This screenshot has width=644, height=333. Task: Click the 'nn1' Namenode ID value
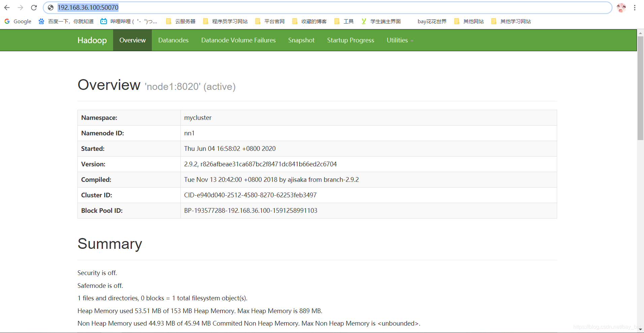(x=189, y=133)
